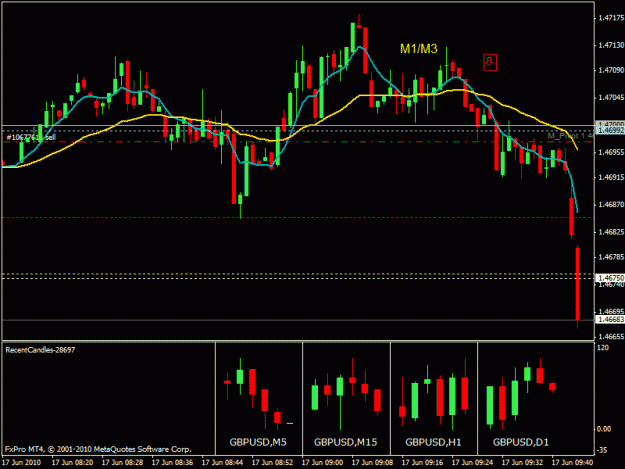Screen dimensions: 625x469
Task: Click the 17 Jun 08:20 time label
Action: pos(72,463)
